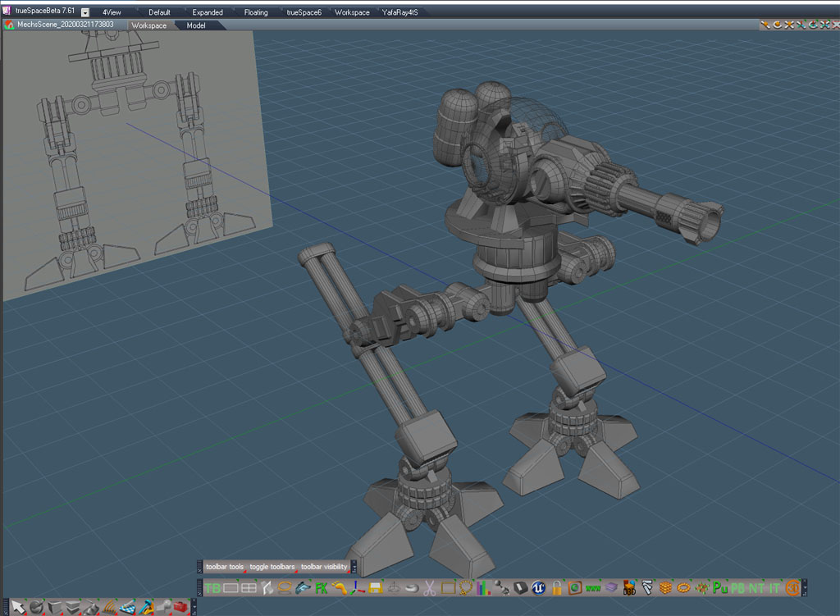Select the single view rectangle icon
Image resolution: width=840 pixels, height=616 pixels.
pos(231,588)
